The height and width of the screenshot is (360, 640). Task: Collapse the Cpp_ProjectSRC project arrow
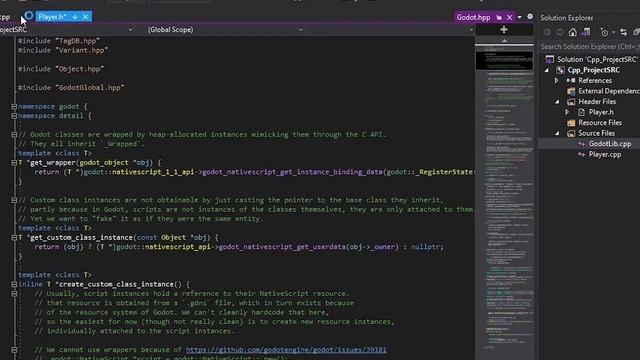(547, 70)
